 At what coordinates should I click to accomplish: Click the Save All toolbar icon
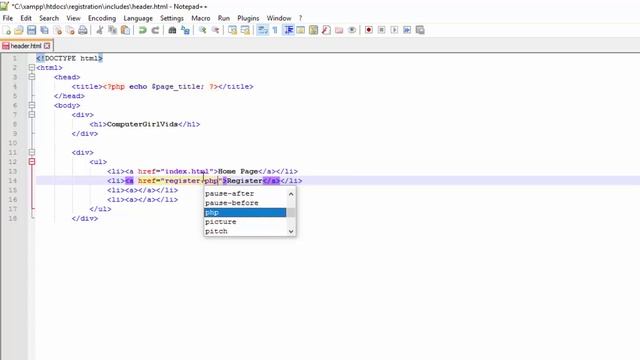click(x=44, y=30)
